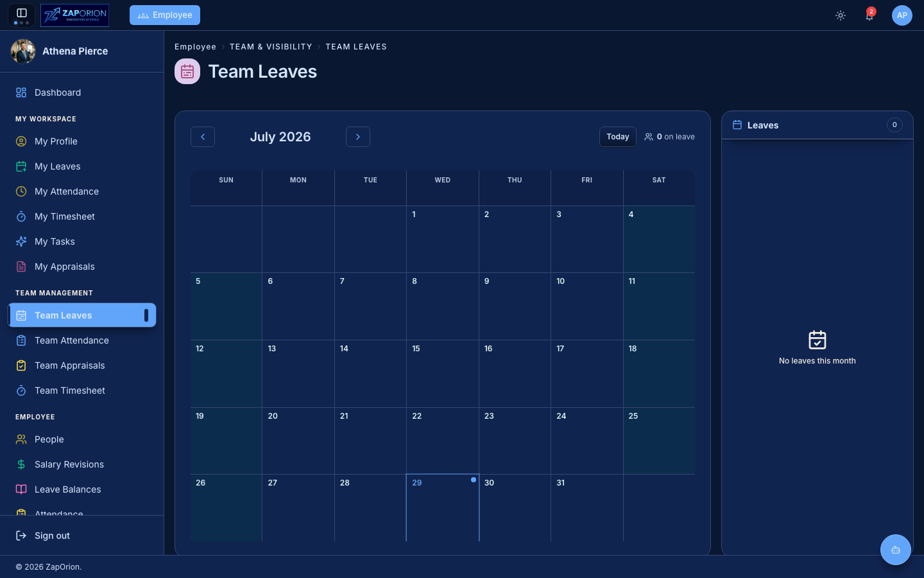This screenshot has width=924, height=578.
Task: Select July 1 calendar cell
Action: click(x=443, y=240)
